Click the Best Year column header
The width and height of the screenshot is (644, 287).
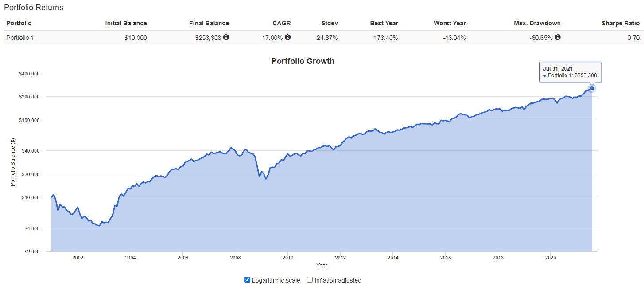pos(384,23)
